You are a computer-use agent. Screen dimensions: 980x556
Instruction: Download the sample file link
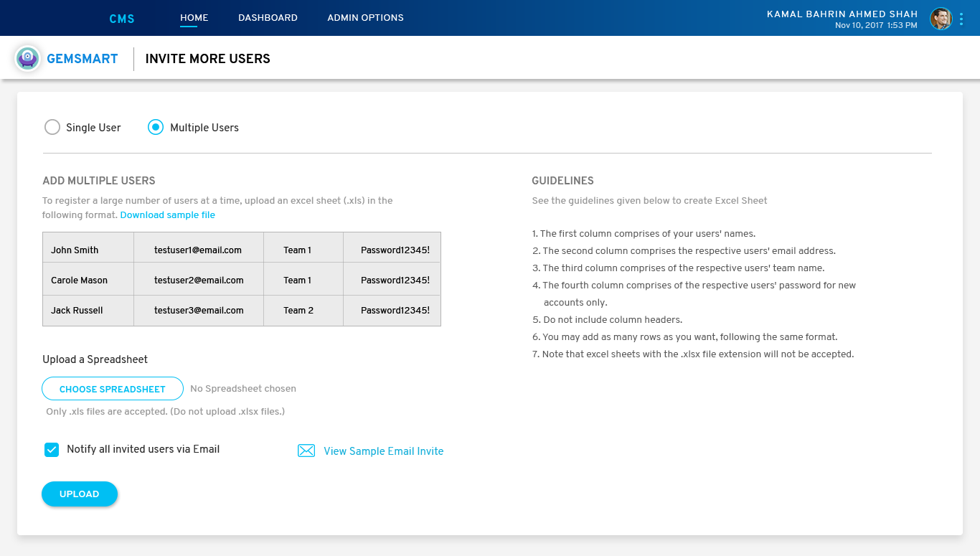pos(167,215)
